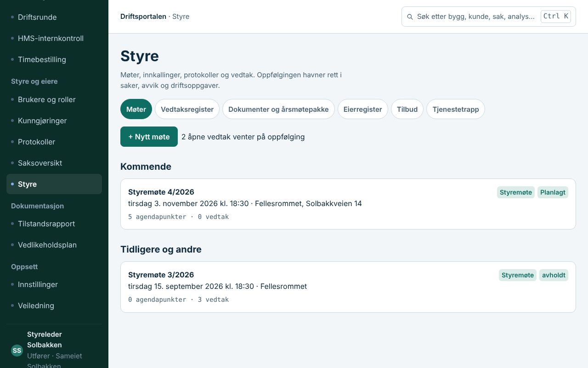Open Brukere og roller
The width and height of the screenshot is (588, 368).
click(54, 99)
